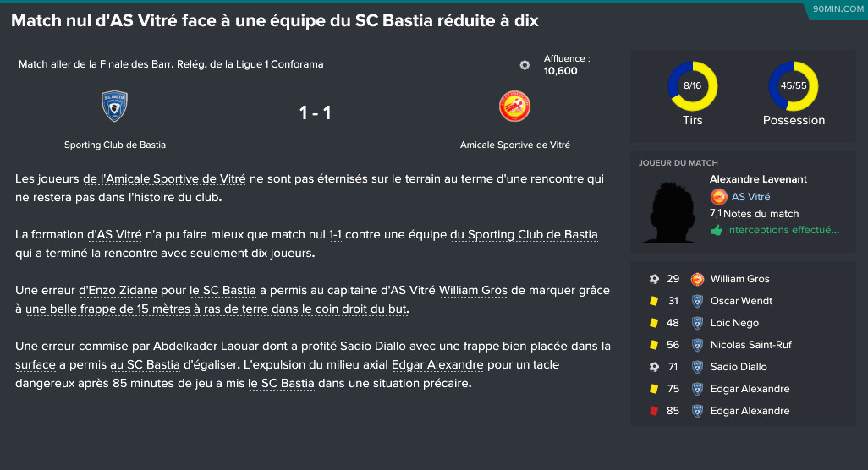Open the Alexandre Lavenant player name

(758, 179)
